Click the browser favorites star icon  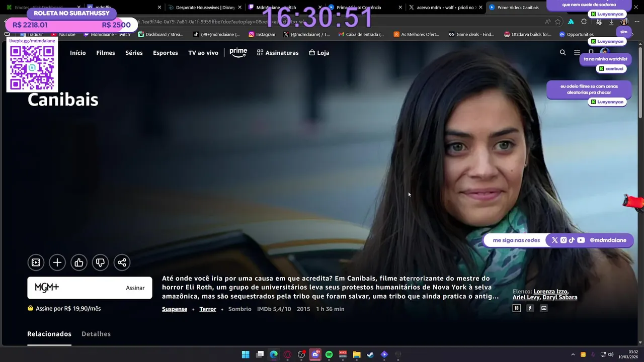point(557,22)
